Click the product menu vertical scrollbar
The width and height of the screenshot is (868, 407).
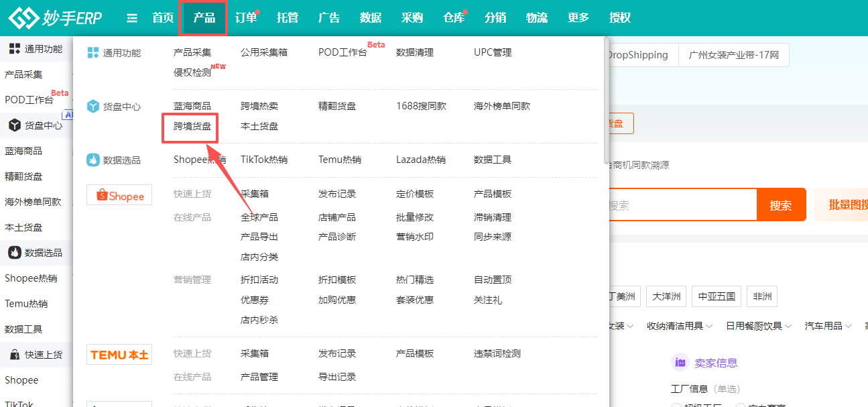click(x=606, y=101)
